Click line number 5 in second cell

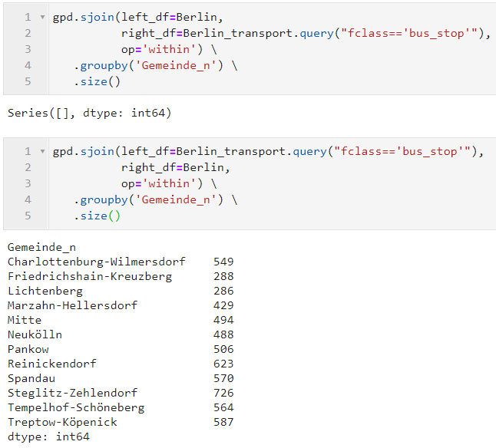28,216
